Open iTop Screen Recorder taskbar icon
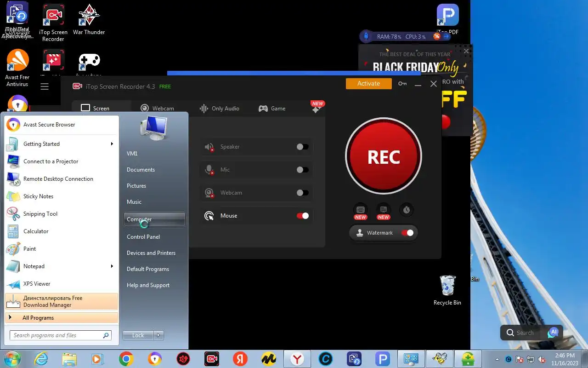The height and width of the screenshot is (368, 588). pos(212,359)
